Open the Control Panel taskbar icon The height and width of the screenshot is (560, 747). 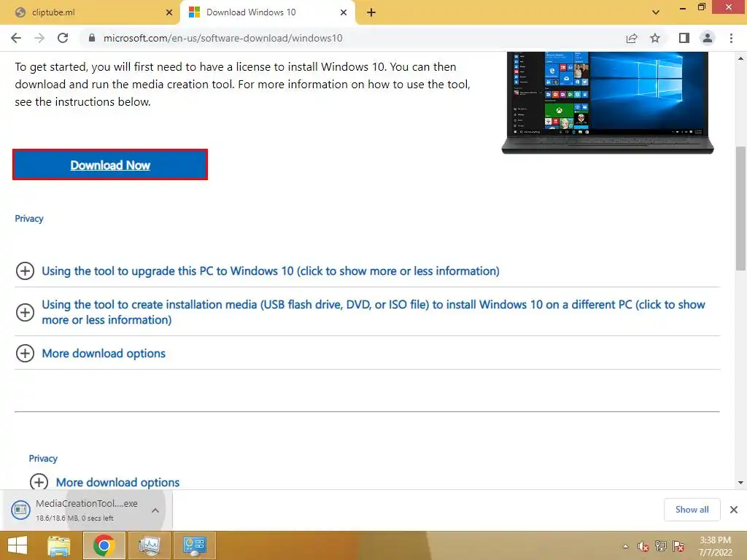click(194, 545)
